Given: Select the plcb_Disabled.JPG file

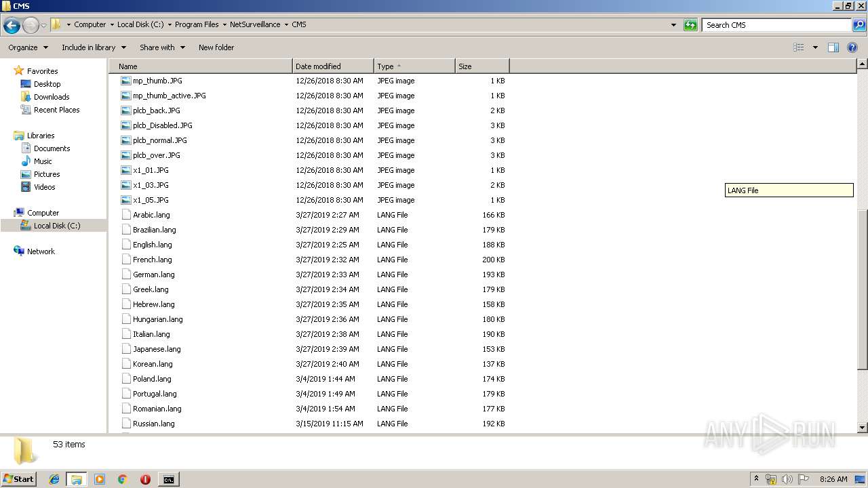Looking at the screenshot, I should pos(163,125).
